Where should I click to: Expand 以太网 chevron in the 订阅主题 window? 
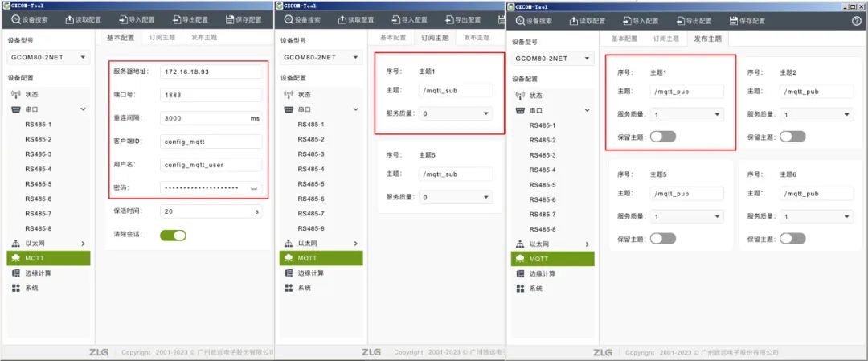[x=356, y=244]
